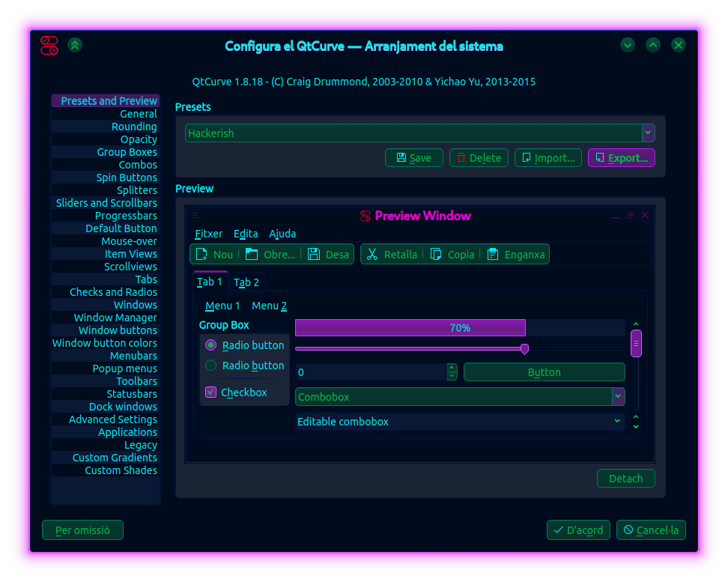This screenshot has height=582, width=728.
Task: Click the Retalla scissors toolbar icon
Action: 372,254
